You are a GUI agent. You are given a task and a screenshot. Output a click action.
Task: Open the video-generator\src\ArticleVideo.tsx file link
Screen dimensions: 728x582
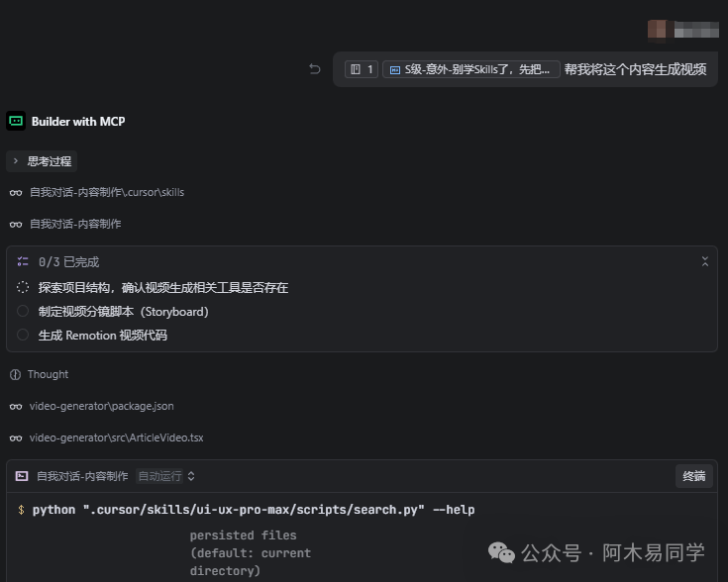116,437
